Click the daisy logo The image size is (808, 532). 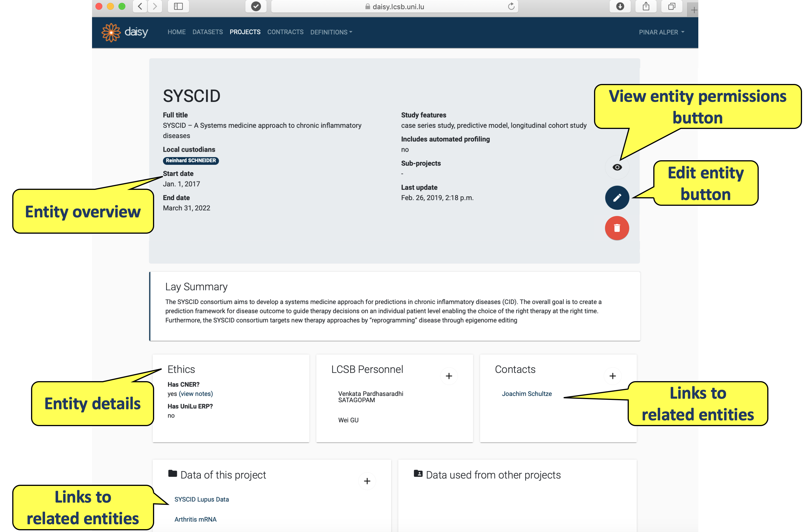(x=125, y=32)
